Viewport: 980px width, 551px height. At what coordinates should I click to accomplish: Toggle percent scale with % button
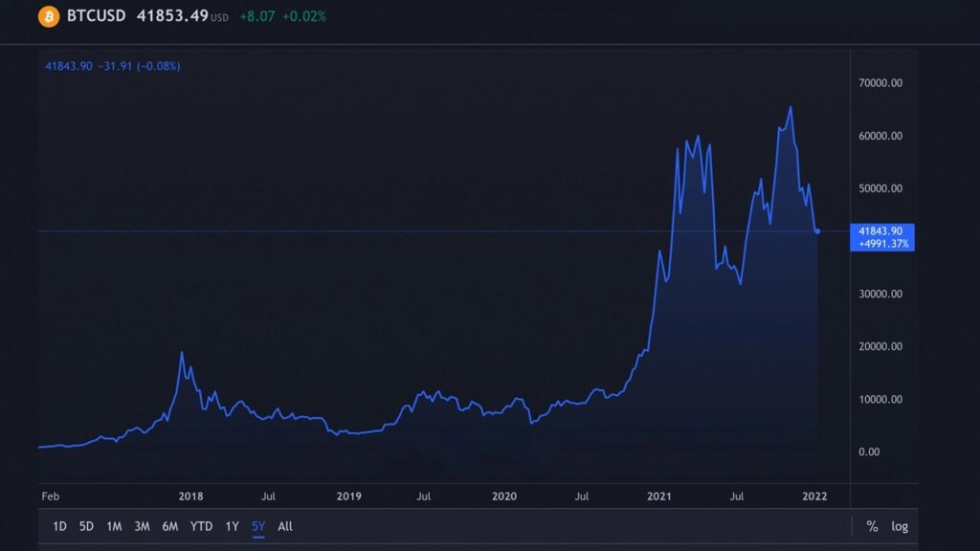pos(872,527)
